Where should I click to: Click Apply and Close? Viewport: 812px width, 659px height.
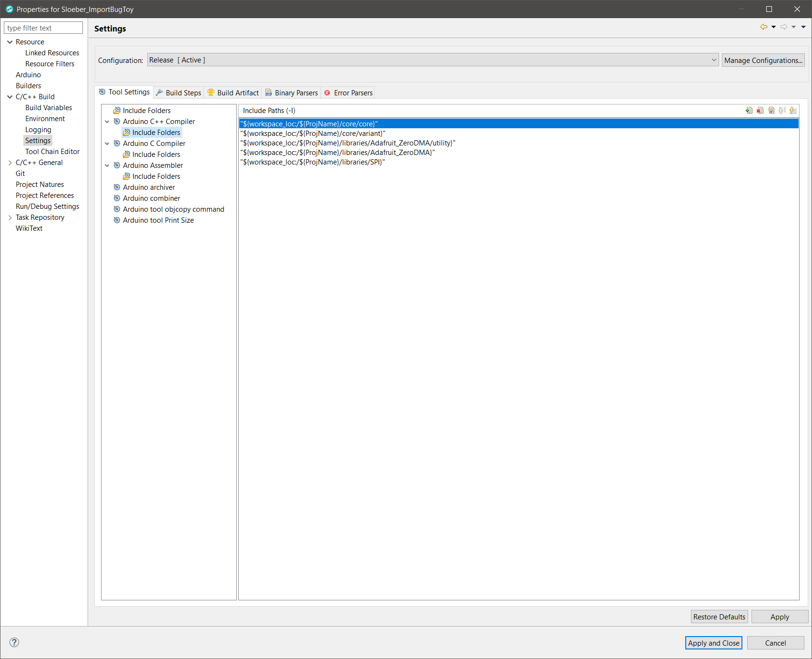(x=713, y=643)
